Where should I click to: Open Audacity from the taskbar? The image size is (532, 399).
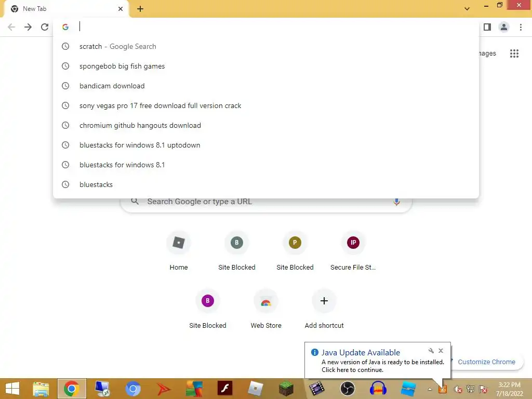378,389
